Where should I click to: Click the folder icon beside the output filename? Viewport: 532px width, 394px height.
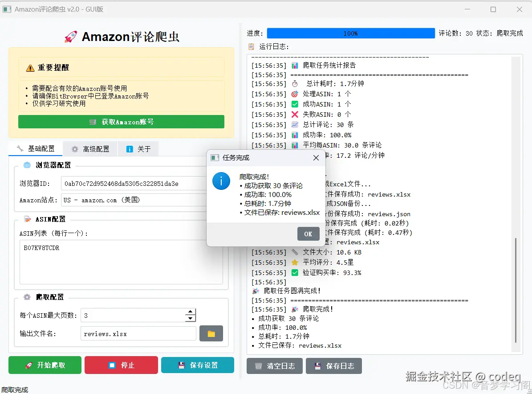[211, 333]
